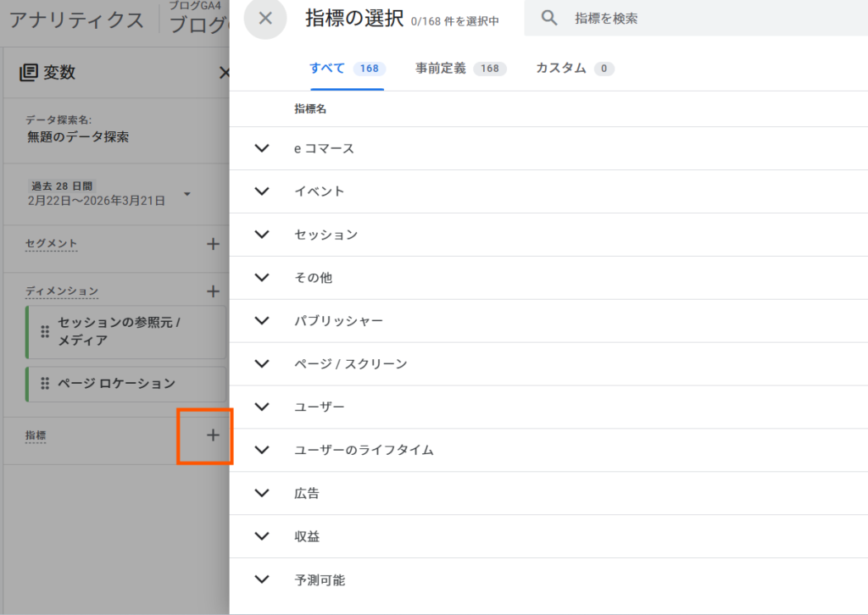Viewport: 868px width, 615px height.
Task: Click the 無題のデータ探索 name field
Action: [78, 136]
